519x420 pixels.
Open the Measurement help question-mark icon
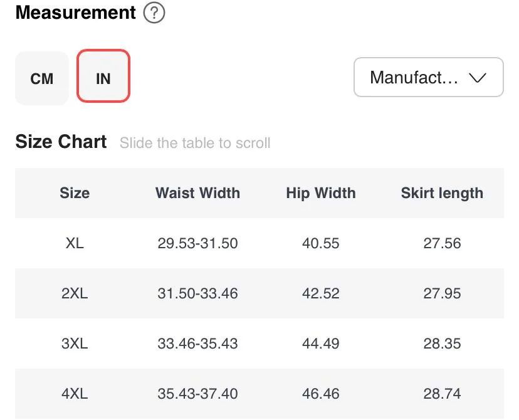154,13
